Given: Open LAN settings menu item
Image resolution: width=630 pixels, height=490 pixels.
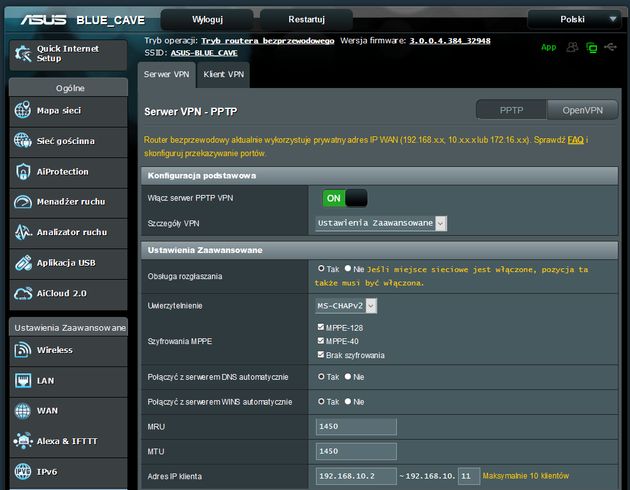Looking at the screenshot, I should [68, 381].
